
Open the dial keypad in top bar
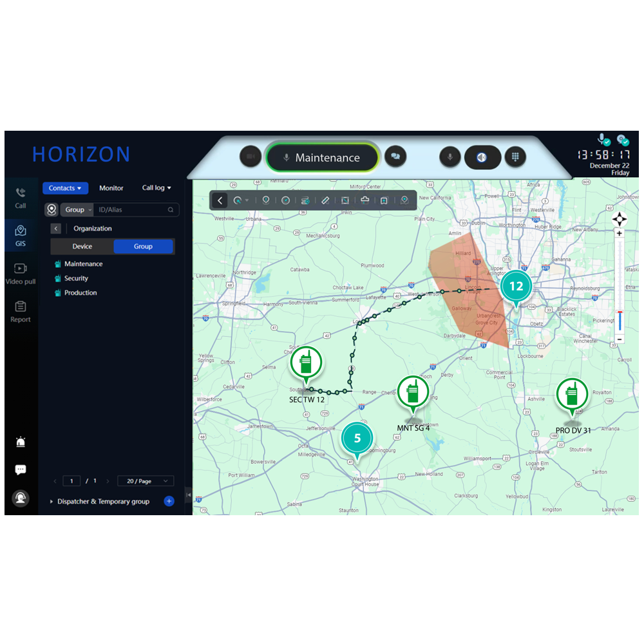515,157
